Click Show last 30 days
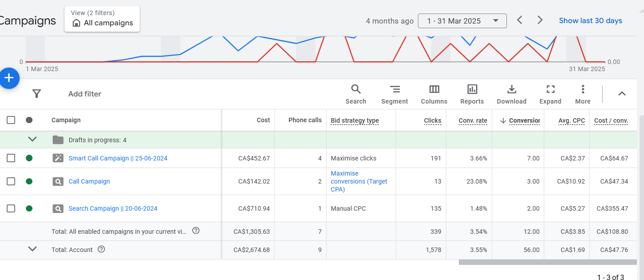This screenshot has height=280, width=644. coord(590,21)
